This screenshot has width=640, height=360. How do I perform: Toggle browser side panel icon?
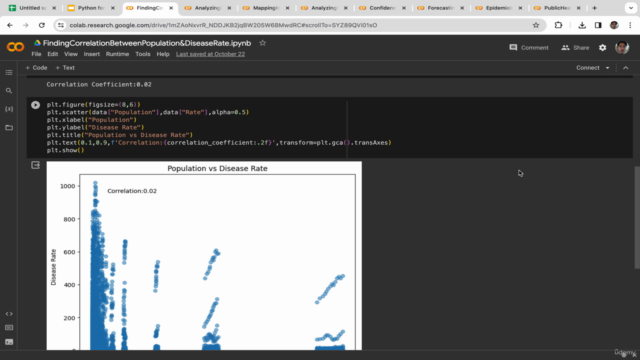pos(598,25)
